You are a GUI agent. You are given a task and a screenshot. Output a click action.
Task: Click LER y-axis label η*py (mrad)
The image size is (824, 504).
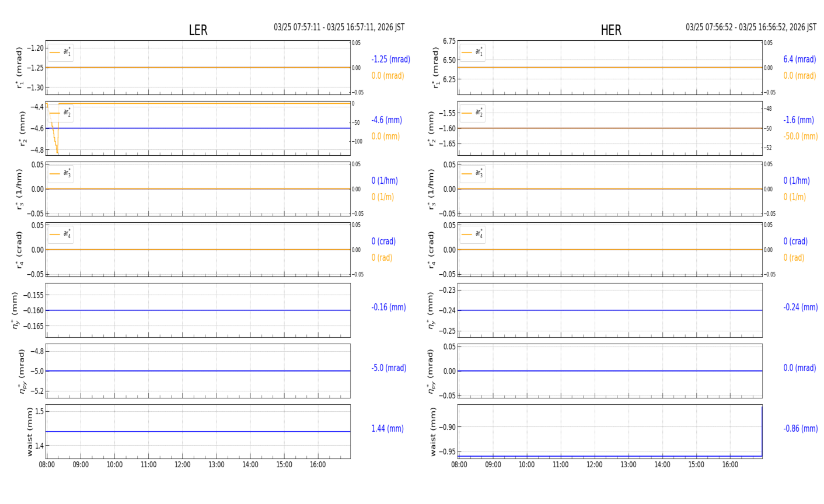click(23, 371)
